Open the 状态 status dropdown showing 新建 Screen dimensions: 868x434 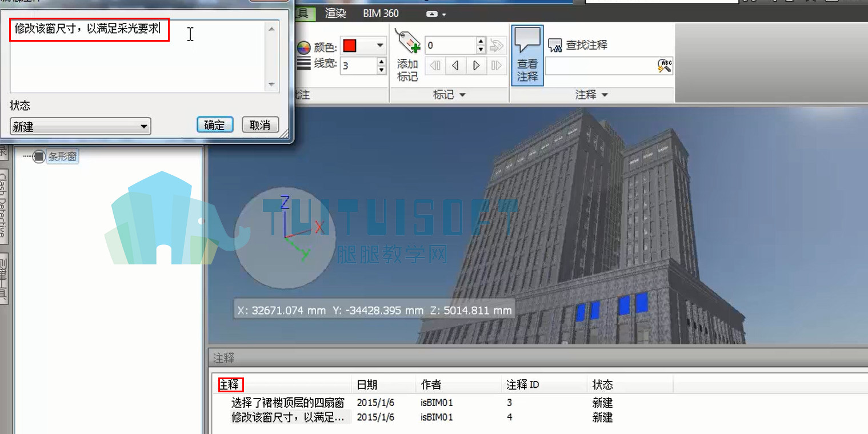(x=81, y=126)
